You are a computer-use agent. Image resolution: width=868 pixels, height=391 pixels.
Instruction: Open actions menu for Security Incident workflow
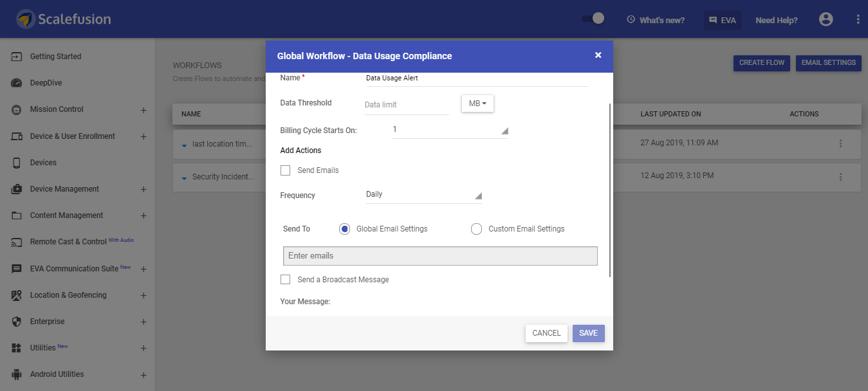(840, 176)
